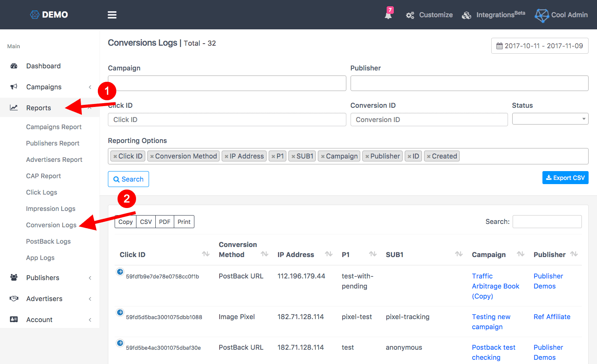Click the Customize gears icon

[410, 16]
